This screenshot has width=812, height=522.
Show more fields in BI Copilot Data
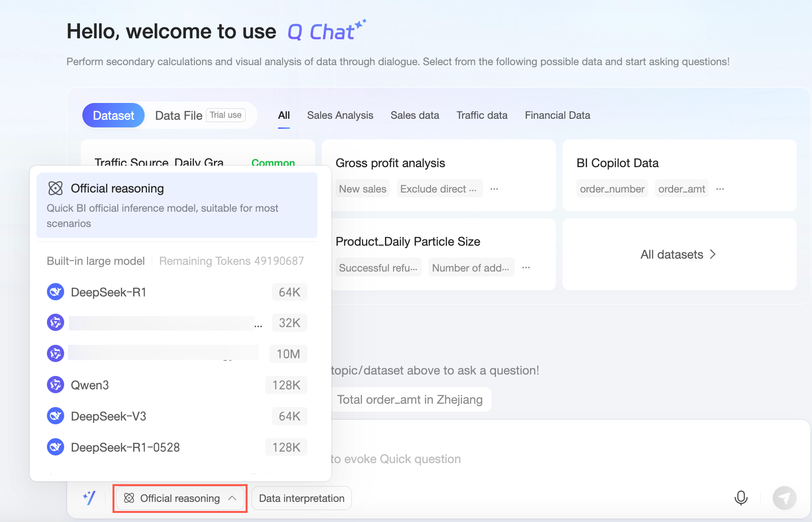720,189
